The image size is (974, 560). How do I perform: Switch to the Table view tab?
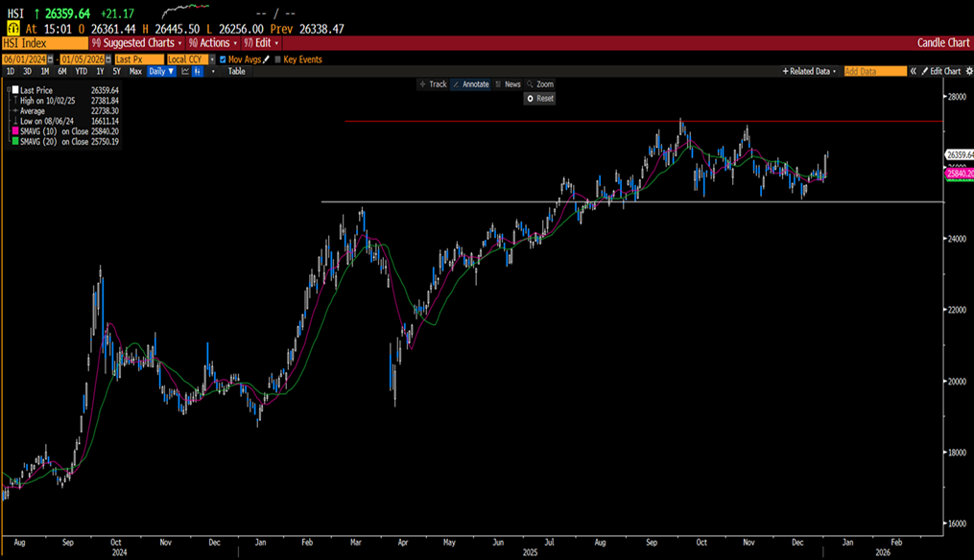click(236, 72)
